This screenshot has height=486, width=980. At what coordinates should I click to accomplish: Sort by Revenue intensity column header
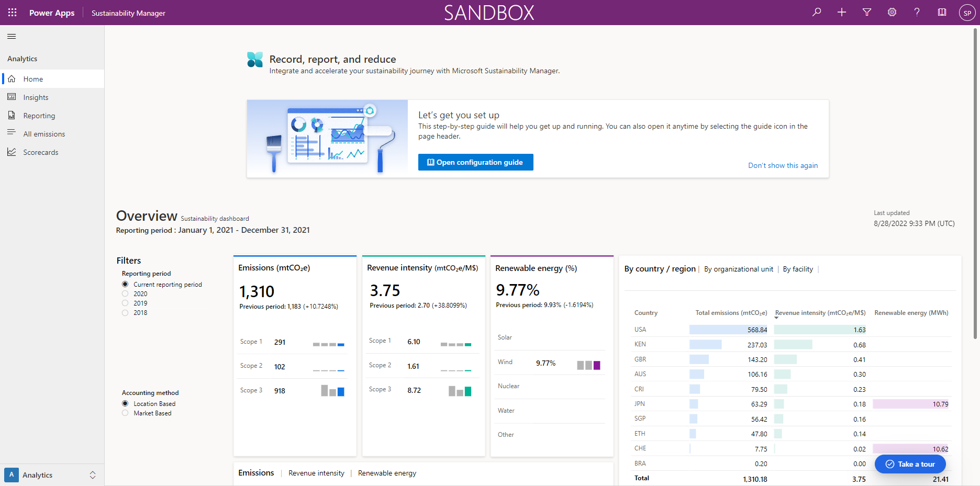click(x=820, y=313)
